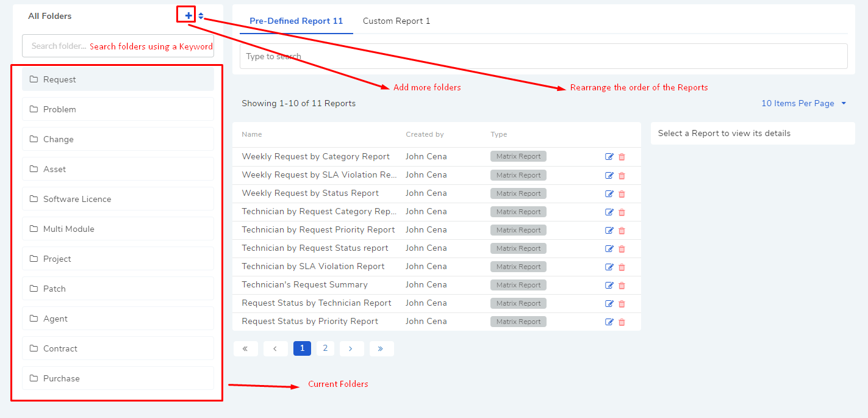
Task: Edit the Request Status by Technician Report
Action: coord(609,303)
